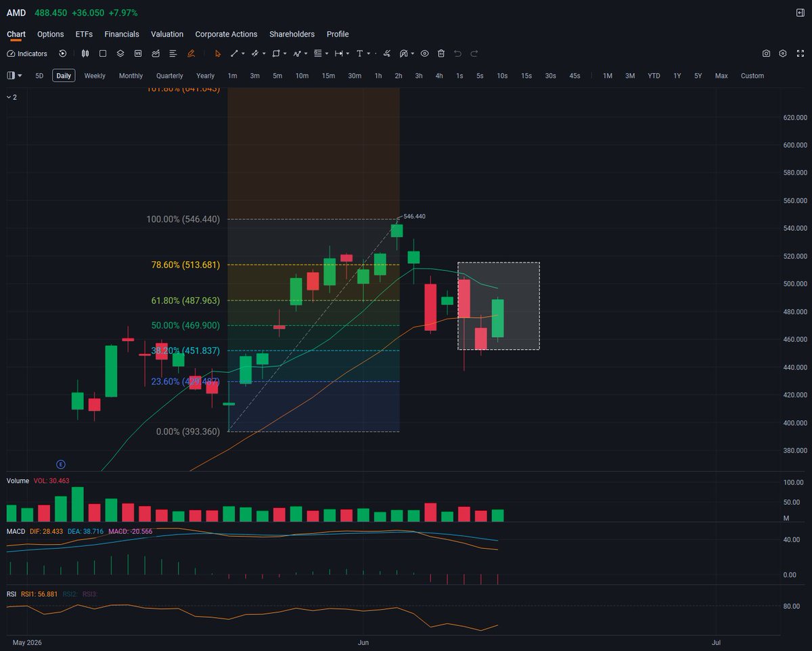Image resolution: width=812 pixels, height=651 pixels.
Task: Select the 5D timeframe
Action: (x=39, y=76)
